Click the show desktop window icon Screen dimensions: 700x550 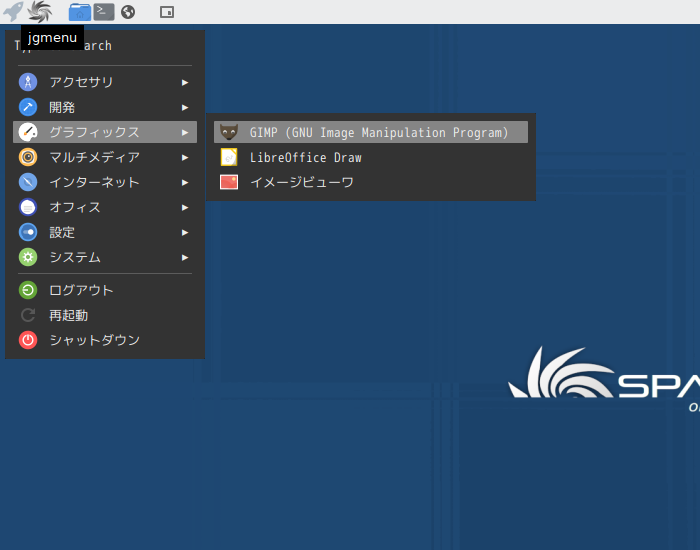pyautogui.click(x=167, y=12)
